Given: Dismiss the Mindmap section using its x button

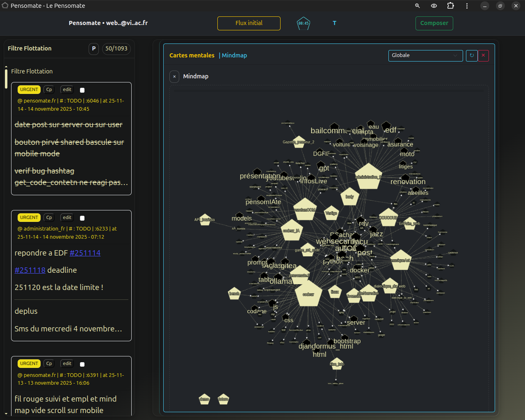Looking at the screenshot, I should pos(174,76).
